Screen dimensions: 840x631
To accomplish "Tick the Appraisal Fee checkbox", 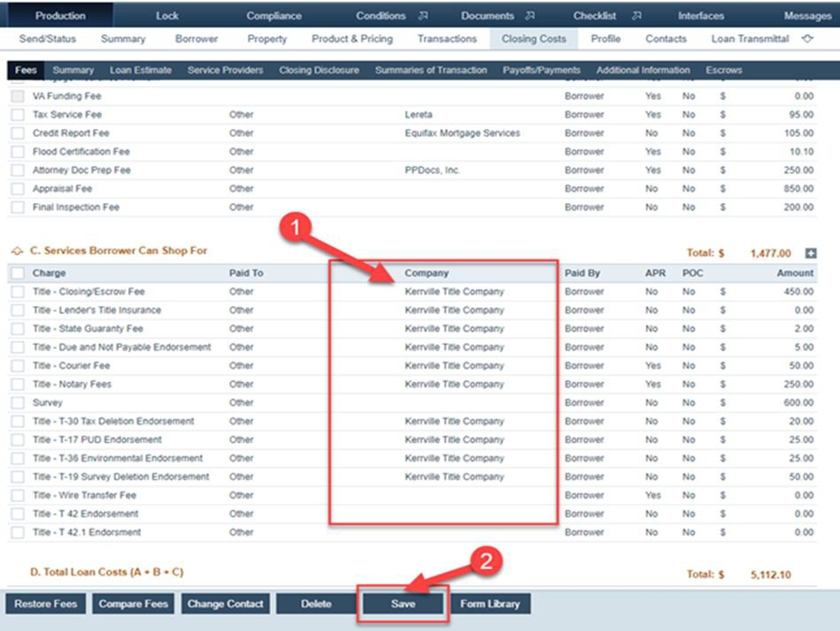I will click(x=18, y=189).
